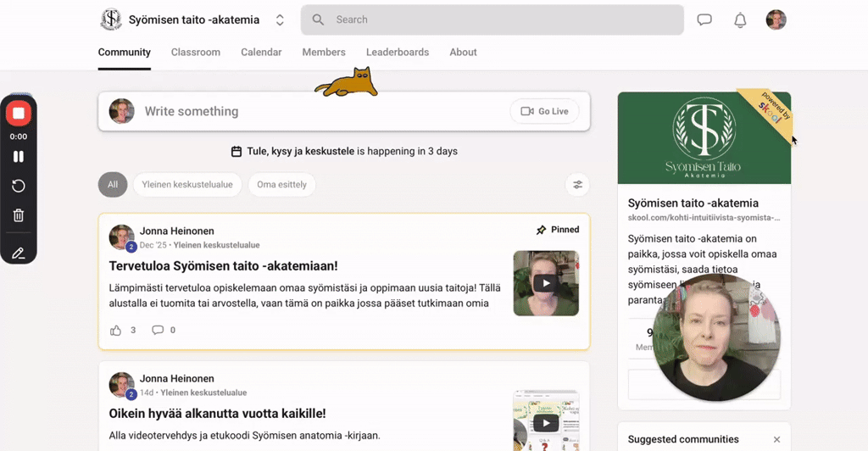Select the All category filter
Image resolution: width=868 pixels, height=451 pixels.
pyautogui.click(x=113, y=185)
